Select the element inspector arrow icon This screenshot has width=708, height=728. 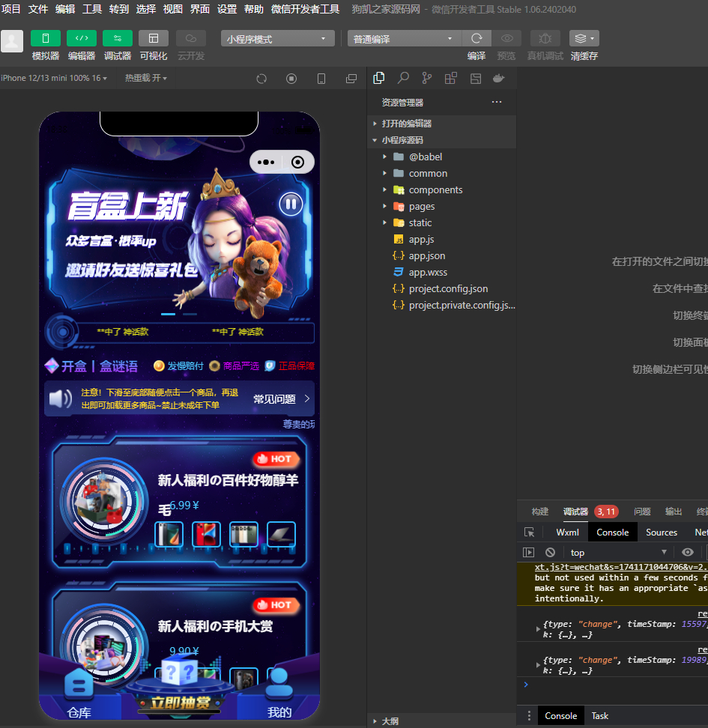(x=530, y=532)
